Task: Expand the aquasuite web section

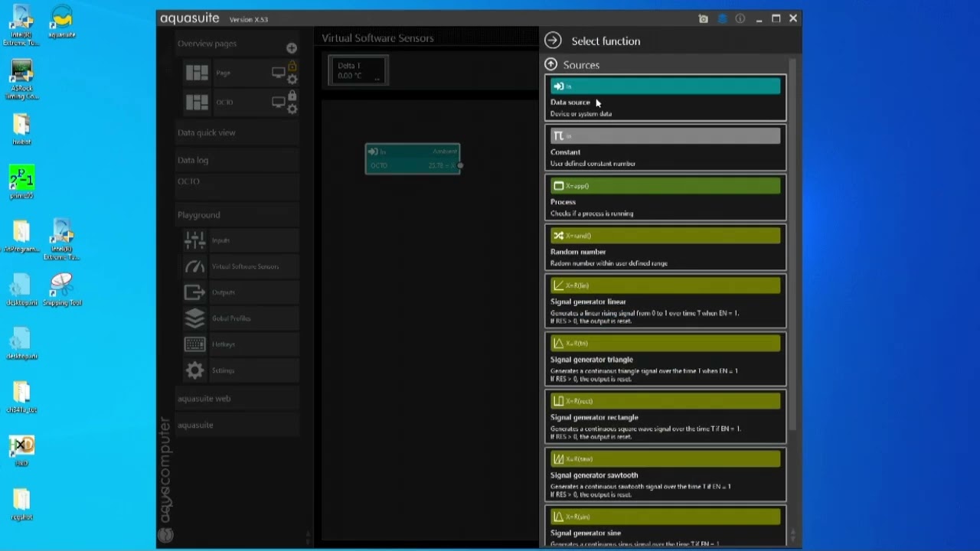Action: (237, 399)
